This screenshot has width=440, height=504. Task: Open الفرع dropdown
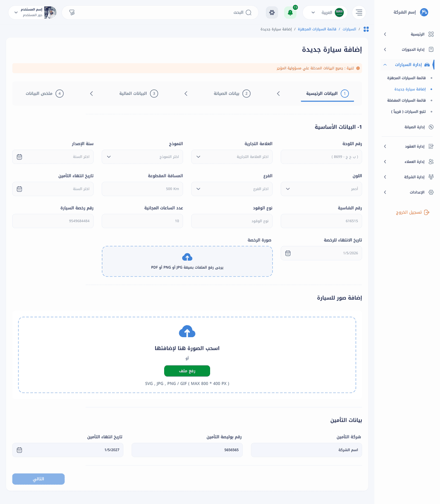point(232,189)
